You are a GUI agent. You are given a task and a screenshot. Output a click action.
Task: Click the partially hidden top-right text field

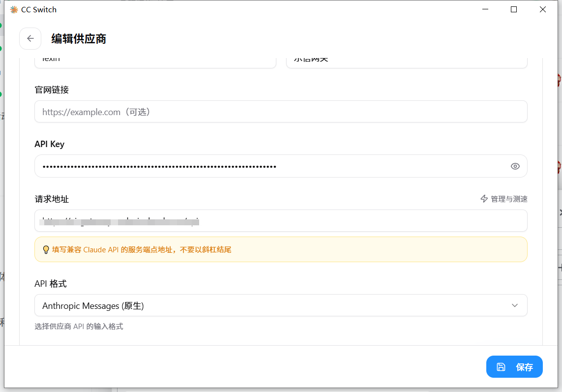coord(406,60)
